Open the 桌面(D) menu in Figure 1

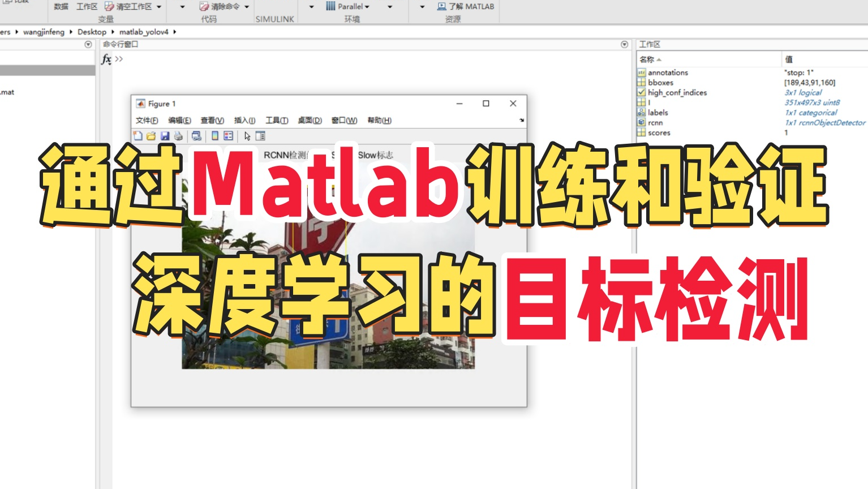[310, 120]
